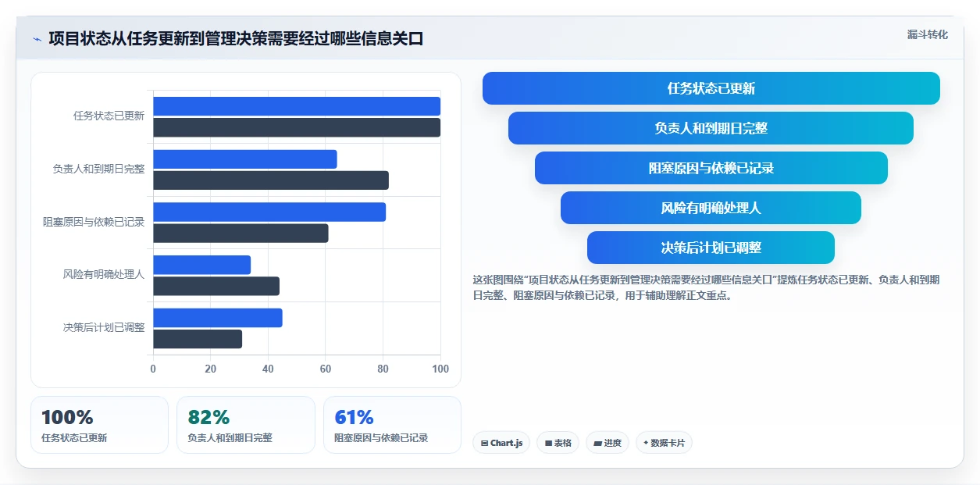Viewport: 980px width, 485px height.
Task: Click blue bar for 任务状态已更新
Action: [297, 106]
